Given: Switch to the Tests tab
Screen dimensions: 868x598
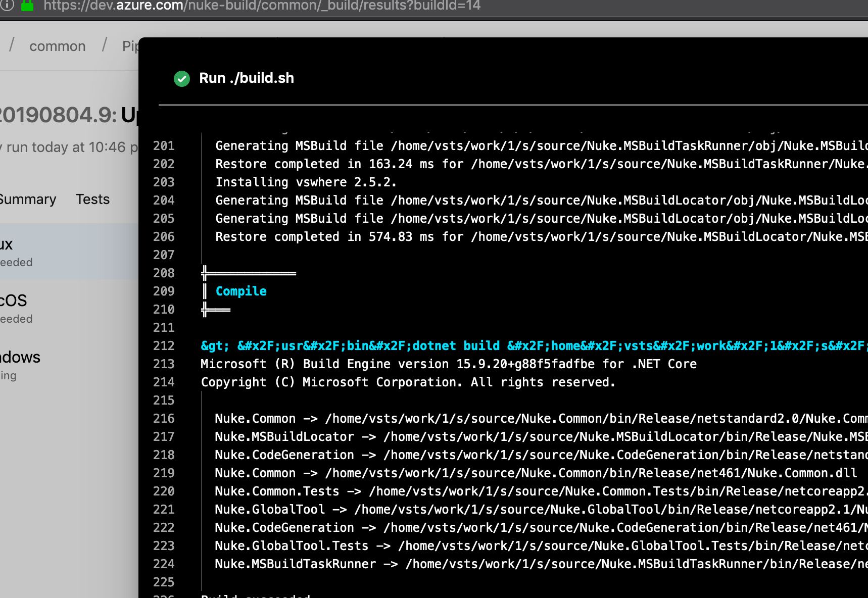Looking at the screenshot, I should 92,199.
